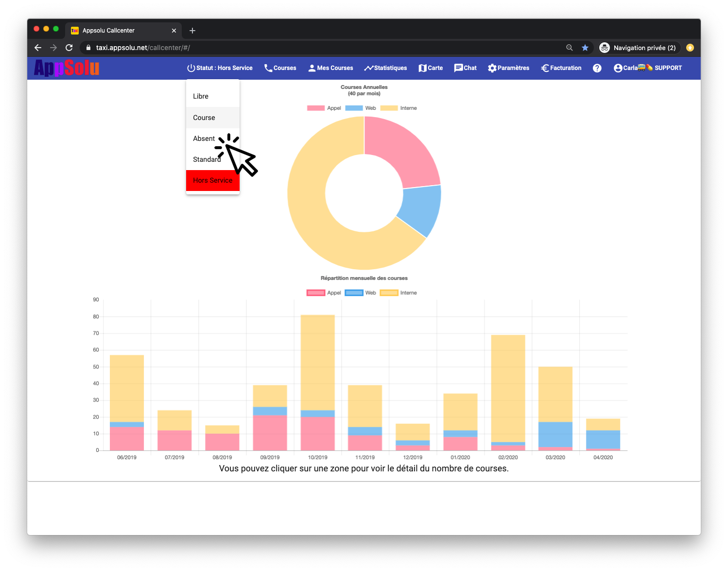Open the Carla SUPPORT account menu

[x=648, y=68]
